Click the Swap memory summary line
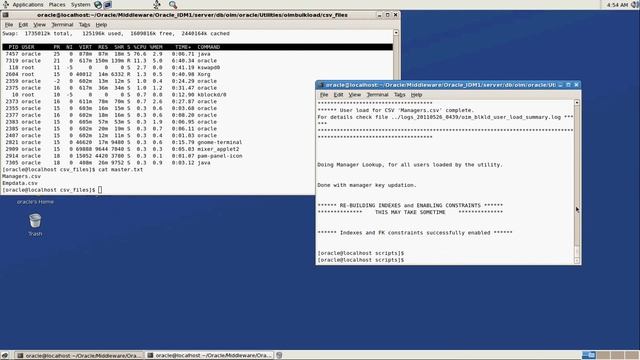Screen dimensions: 640x360 tap(116, 33)
